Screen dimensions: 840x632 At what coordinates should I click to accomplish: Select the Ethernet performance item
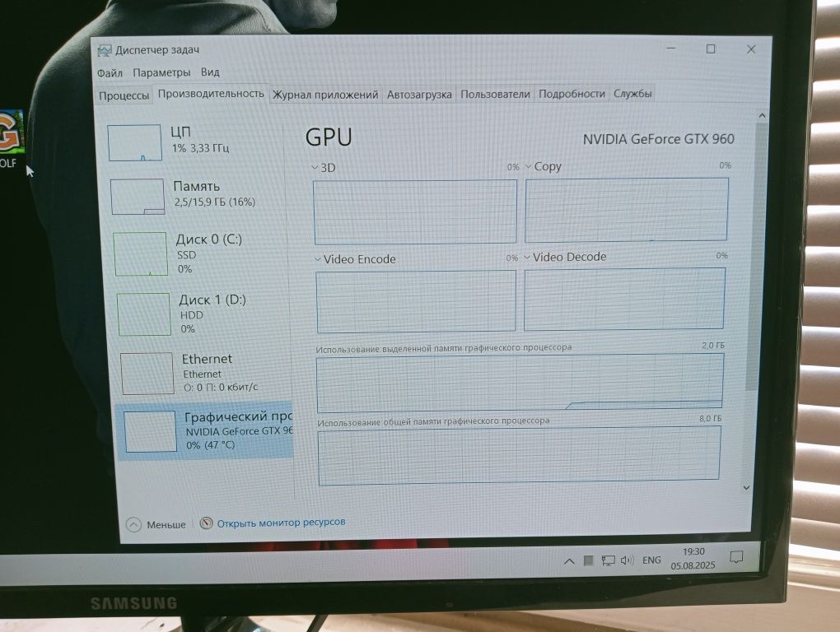(x=204, y=373)
